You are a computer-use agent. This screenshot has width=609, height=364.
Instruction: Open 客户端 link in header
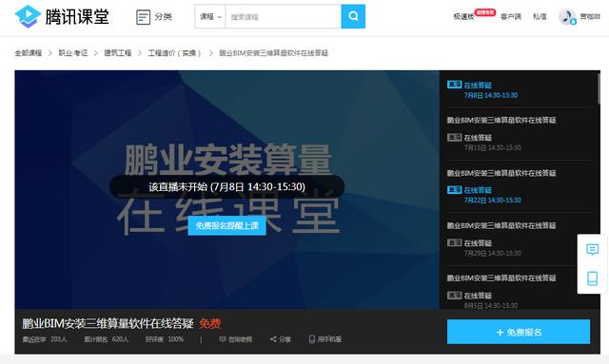[511, 17]
